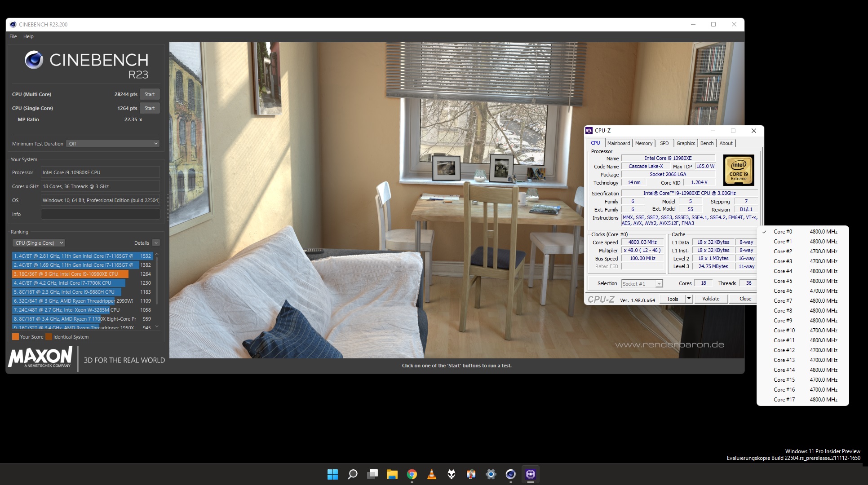The image size is (868, 485).
Task: Click the CPU-Z chip icon in taskbar
Action: pyautogui.click(x=530, y=474)
